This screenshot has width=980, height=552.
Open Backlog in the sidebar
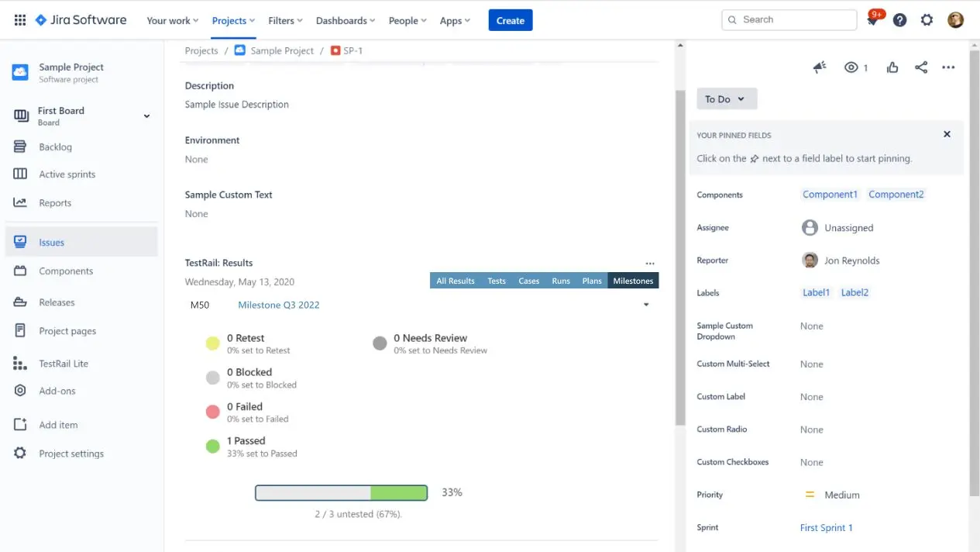click(81, 147)
